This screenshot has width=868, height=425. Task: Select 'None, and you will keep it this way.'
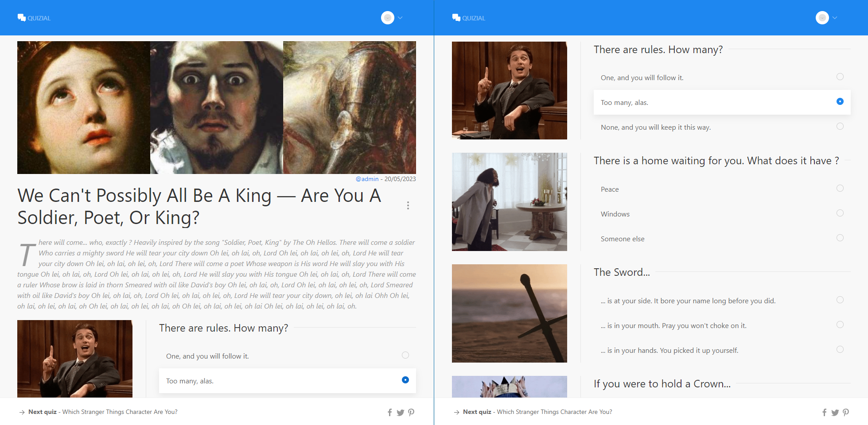(x=722, y=127)
